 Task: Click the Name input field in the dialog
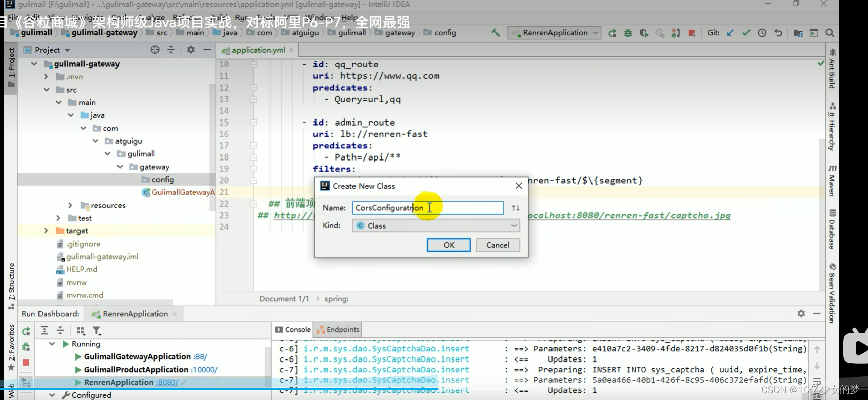pos(428,208)
